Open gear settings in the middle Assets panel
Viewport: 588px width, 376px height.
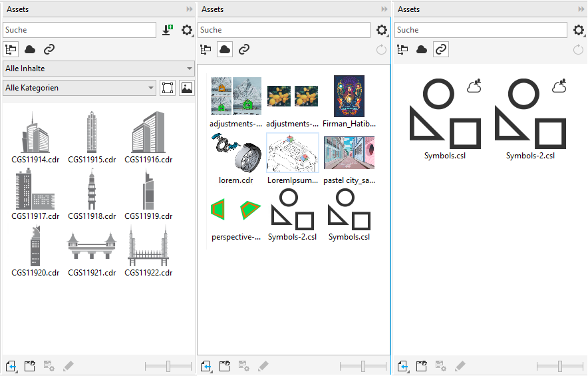point(382,30)
